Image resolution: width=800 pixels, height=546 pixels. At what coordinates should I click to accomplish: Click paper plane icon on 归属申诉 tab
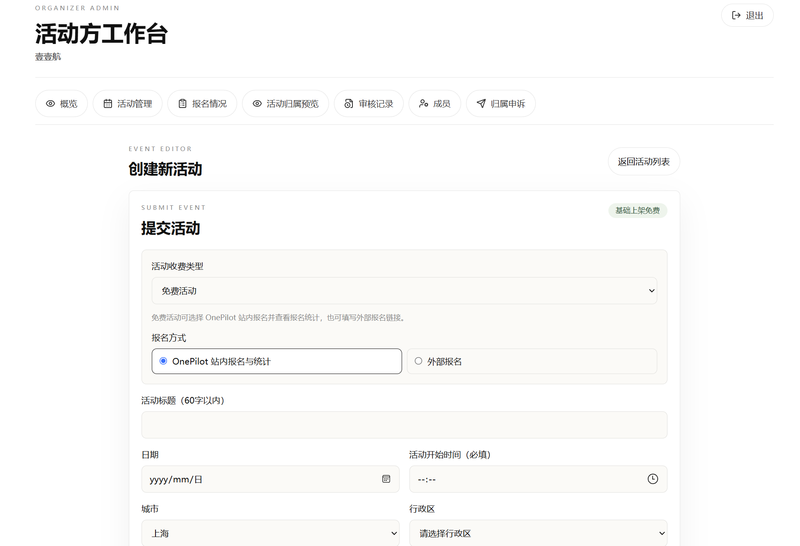481,104
